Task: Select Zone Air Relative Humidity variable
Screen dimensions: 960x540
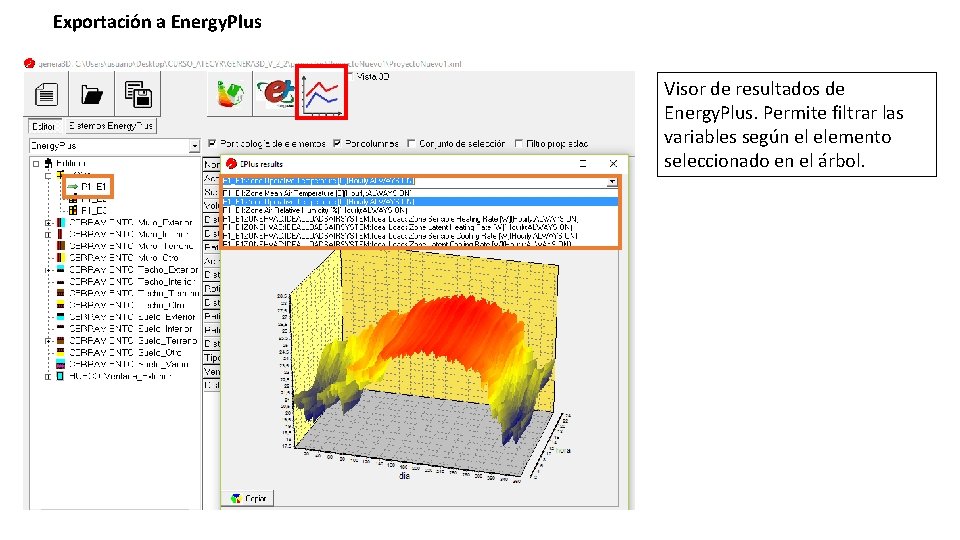Action: [x=419, y=210]
